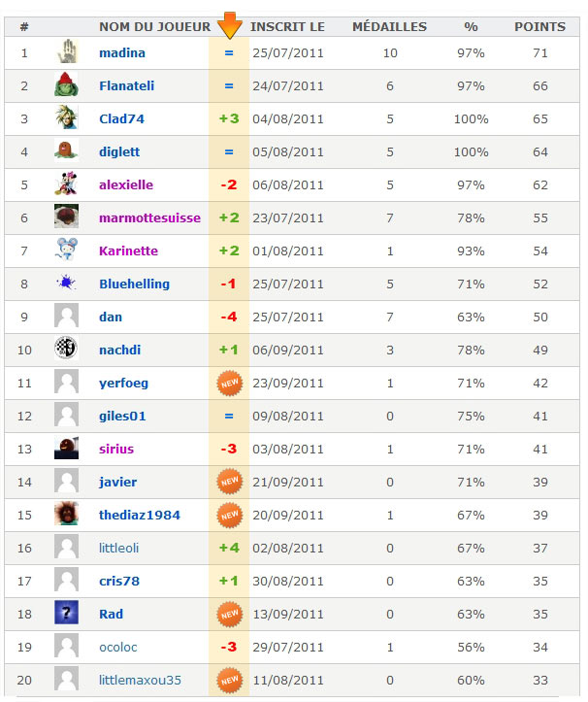Sort by INSCRIT LE column header
The height and width of the screenshot is (702, 588).
(287, 27)
